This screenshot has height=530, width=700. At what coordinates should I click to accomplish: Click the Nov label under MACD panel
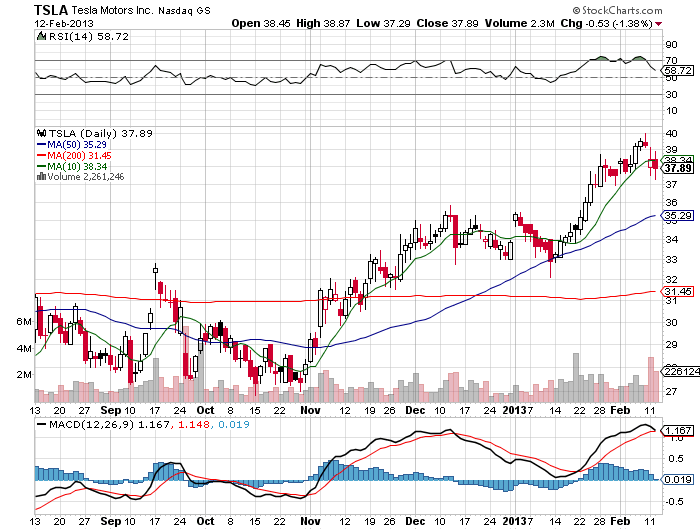tap(311, 521)
